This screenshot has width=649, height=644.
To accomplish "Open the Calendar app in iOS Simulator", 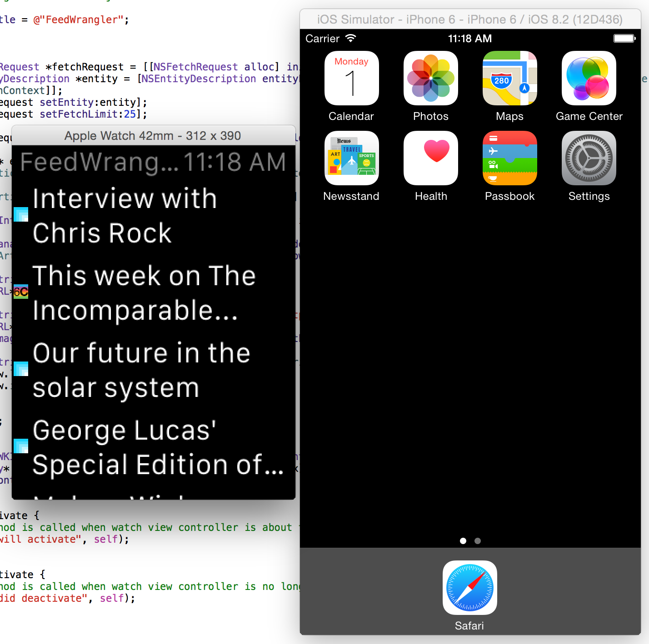I will tap(351, 78).
